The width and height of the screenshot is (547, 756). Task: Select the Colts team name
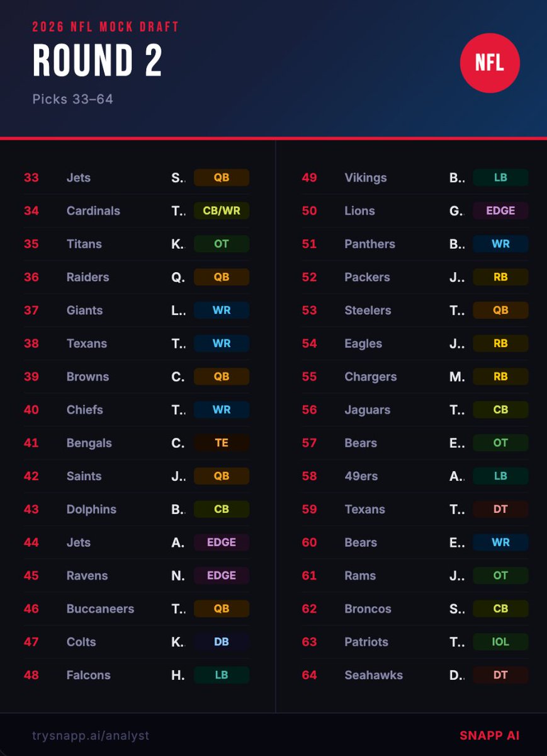coord(81,642)
